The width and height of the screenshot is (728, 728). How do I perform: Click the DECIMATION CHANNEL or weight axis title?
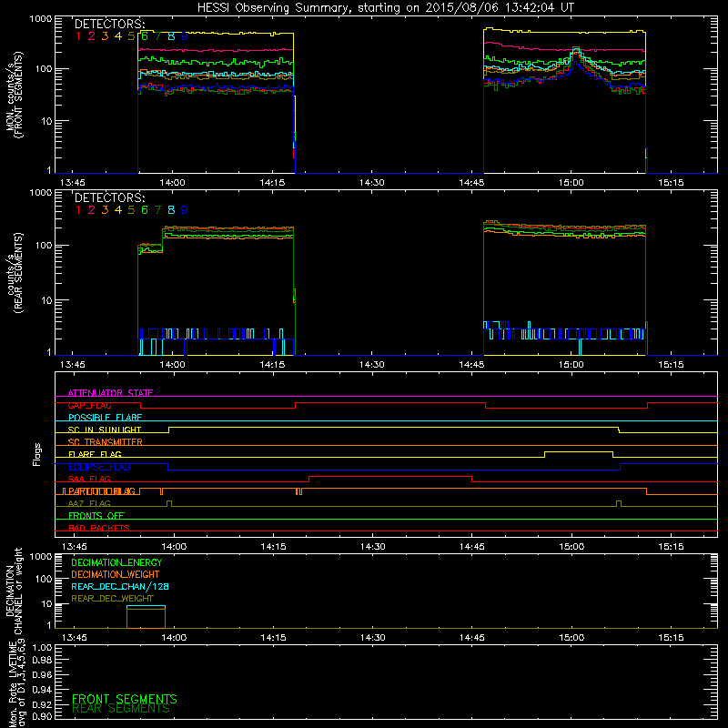pos(14,591)
